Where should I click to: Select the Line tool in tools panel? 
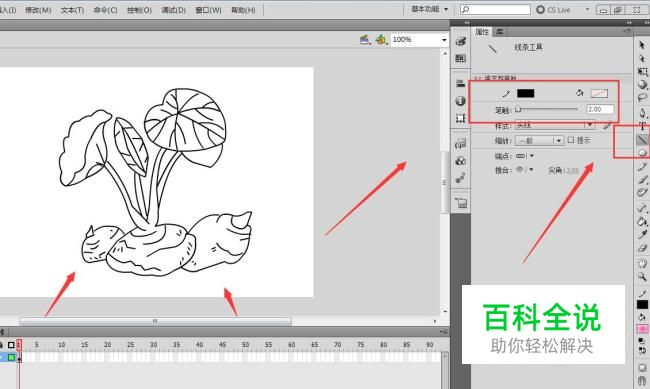click(642, 140)
